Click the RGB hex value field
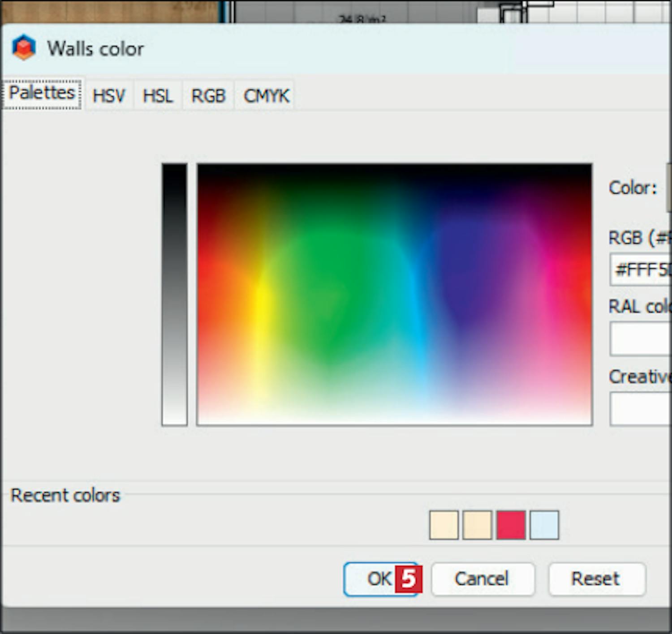Viewport: 672px width, 634px height. pyautogui.click(x=641, y=270)
